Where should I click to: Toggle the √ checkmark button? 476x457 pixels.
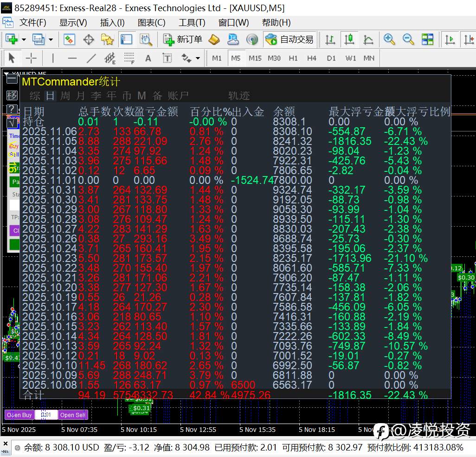coord(12,123)
